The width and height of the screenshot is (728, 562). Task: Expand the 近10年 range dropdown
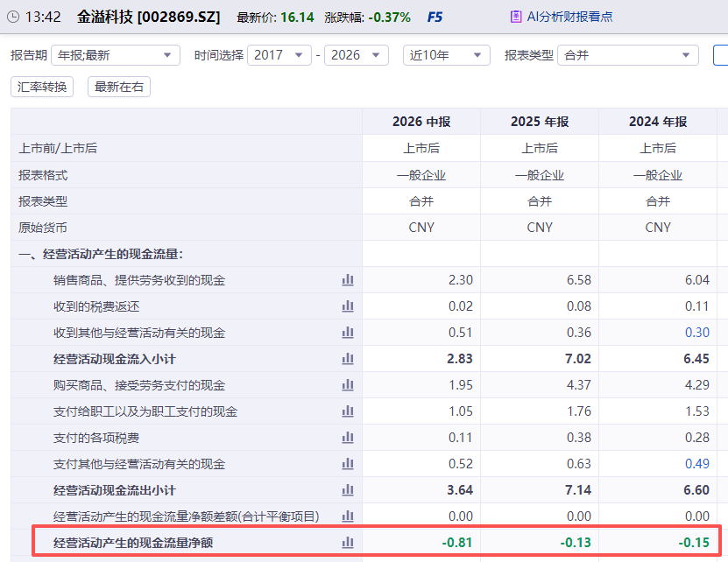(x=447, y=55)
